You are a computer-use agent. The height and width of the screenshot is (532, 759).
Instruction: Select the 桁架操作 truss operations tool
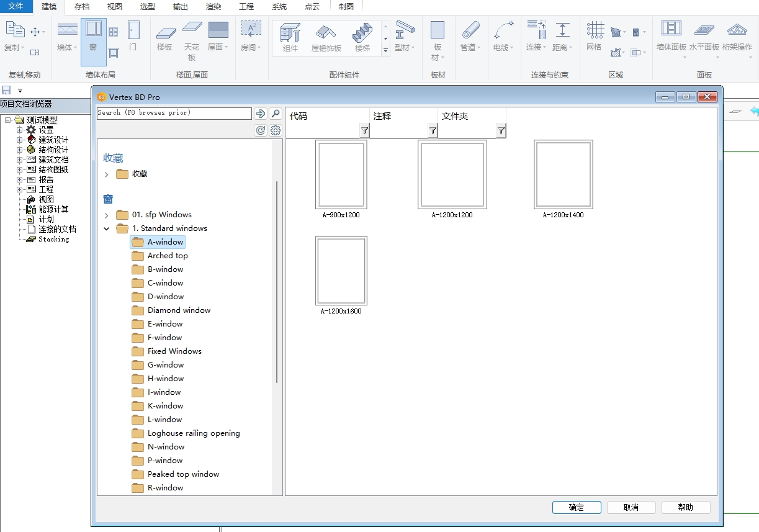(x=737, y=38)
